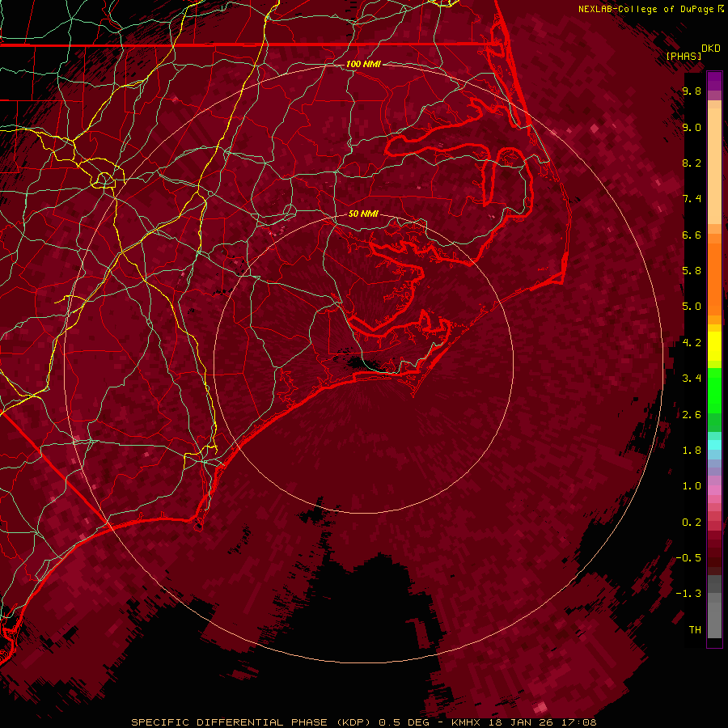Click the 50 NMI range ring label
This screenshot has height=728, width=728.
tap(363, 214)
